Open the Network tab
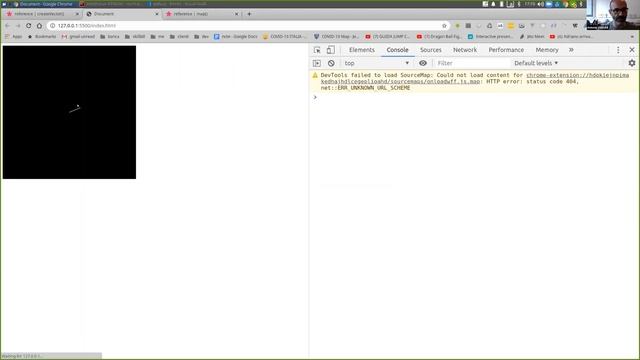This screenshot has width=640, height=360. pyautogui.click(x=464, y=50)
